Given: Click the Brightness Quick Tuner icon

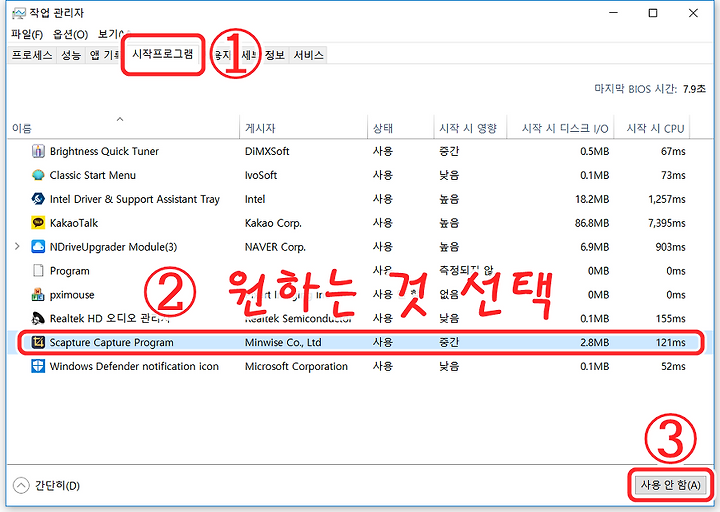Looking at the screenshot, I should click(38, 151).
